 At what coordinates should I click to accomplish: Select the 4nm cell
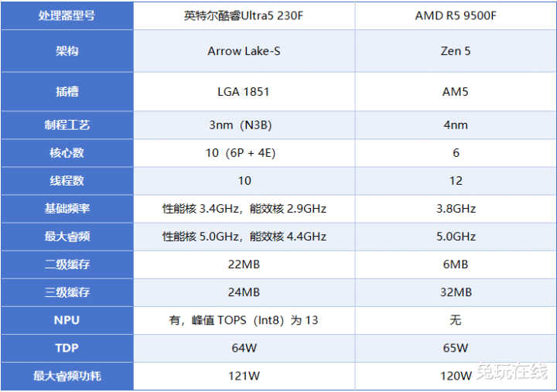[456, 125]
